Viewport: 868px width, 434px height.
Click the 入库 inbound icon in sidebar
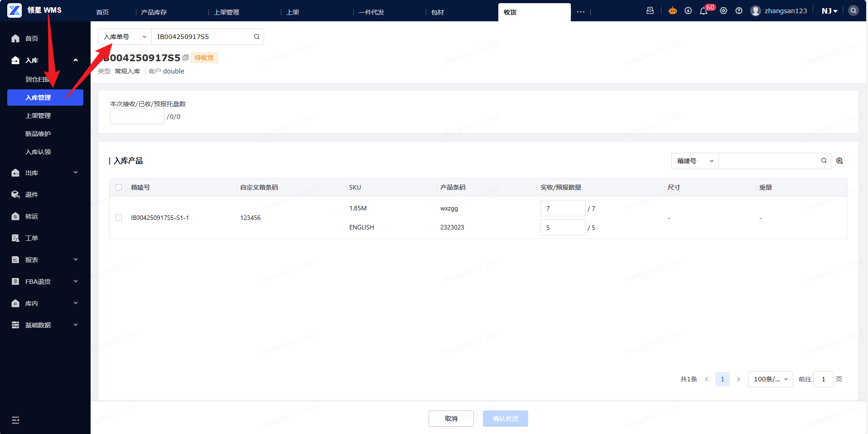(15, 60)
